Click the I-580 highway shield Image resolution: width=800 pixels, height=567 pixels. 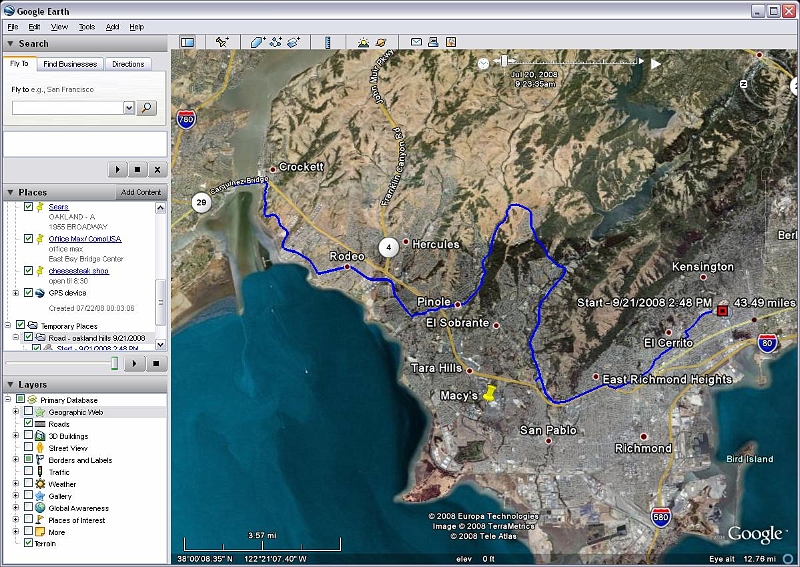(x=660, y=517)
